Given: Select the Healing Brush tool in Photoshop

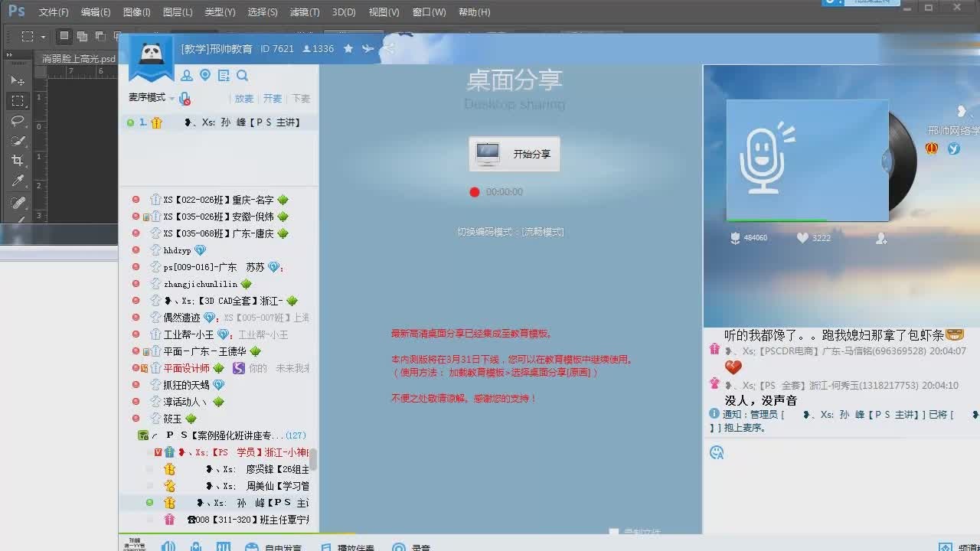Looking at the screenshot, I should [x=17, y=202].
